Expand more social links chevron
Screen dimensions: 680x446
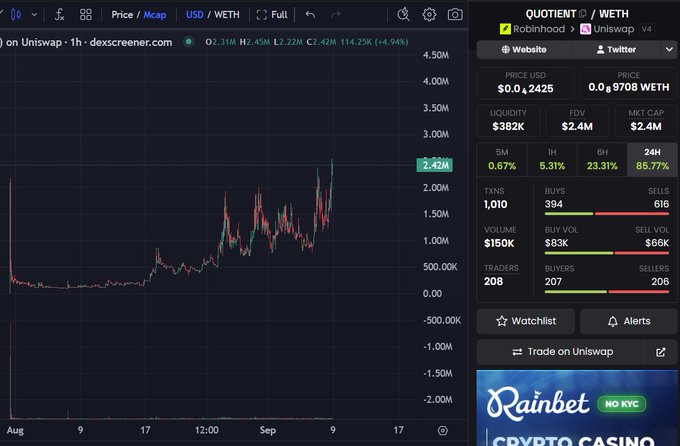[x=669, y=49]
